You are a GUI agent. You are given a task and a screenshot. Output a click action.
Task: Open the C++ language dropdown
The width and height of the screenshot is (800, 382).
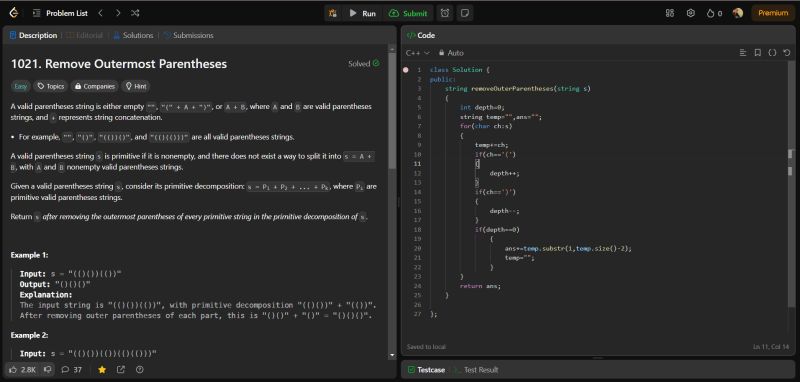click(x=418, y=53)
